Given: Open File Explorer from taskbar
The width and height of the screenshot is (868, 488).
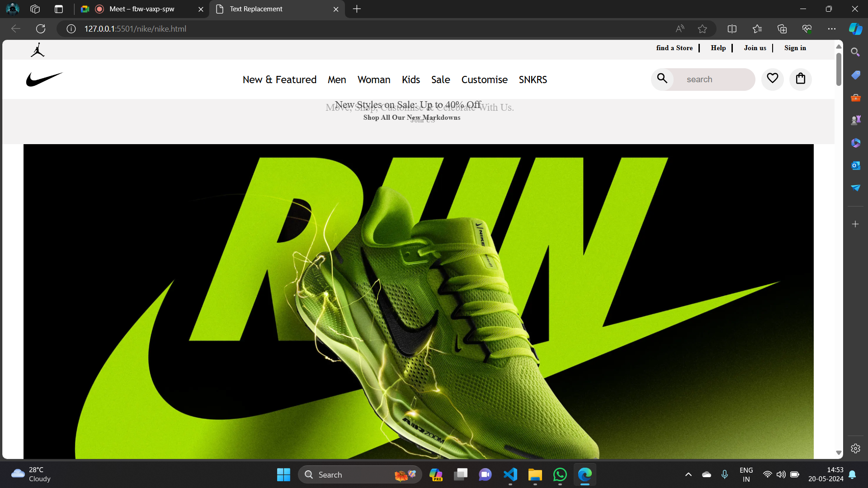Looking at the screenshot, I should pyautogui.click(x=535, y=474).
